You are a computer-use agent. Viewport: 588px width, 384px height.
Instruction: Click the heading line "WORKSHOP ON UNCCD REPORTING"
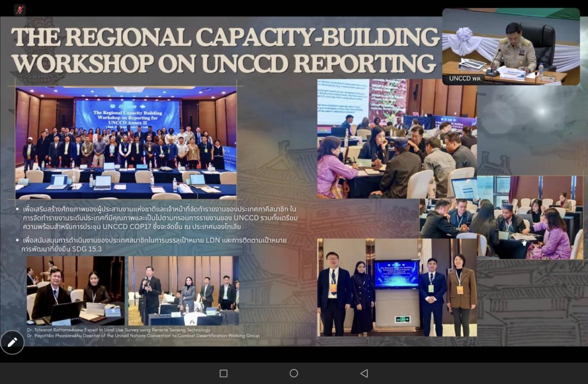pyautogui.click(x=223, y=64)
